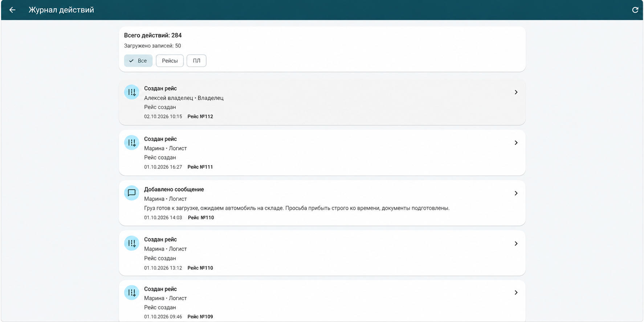Expand the Рейс №109 entry chevron
Image resolution: width=644 pixels, height=322 pixels.
point(516,293)
